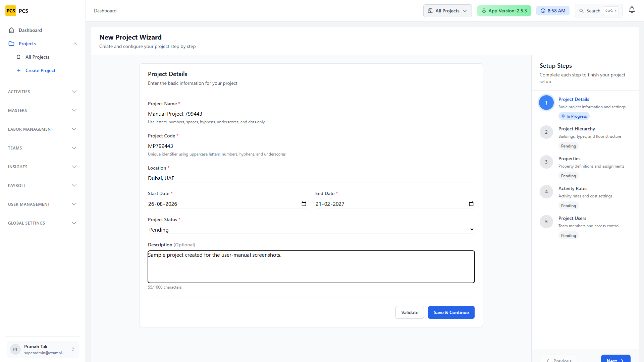Click the Next button

[x=615, y=359]
